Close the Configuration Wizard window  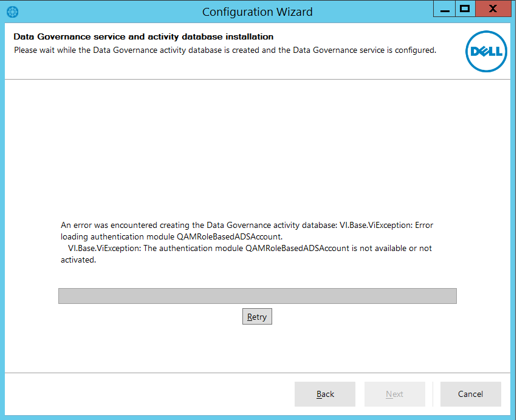click(493, 9)
